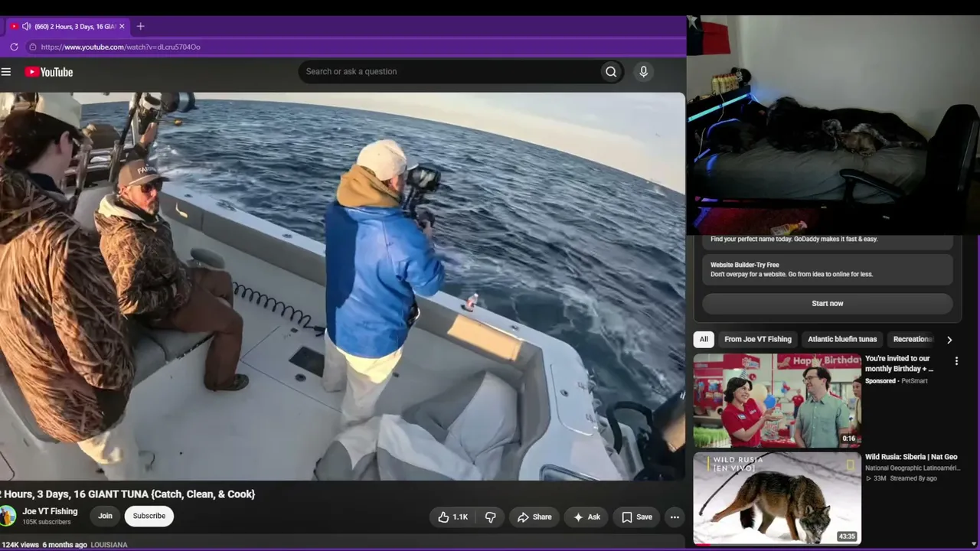Click the '105K subscribers' text
This screenshot has height=551, width=980.
coord(47,522)
